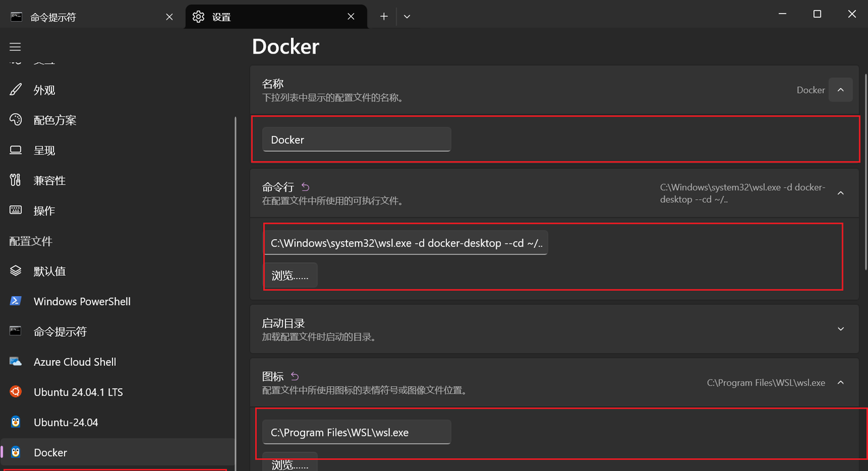Open the 呈现 rendering settings
868x471 pixels.
pos(45,150)
